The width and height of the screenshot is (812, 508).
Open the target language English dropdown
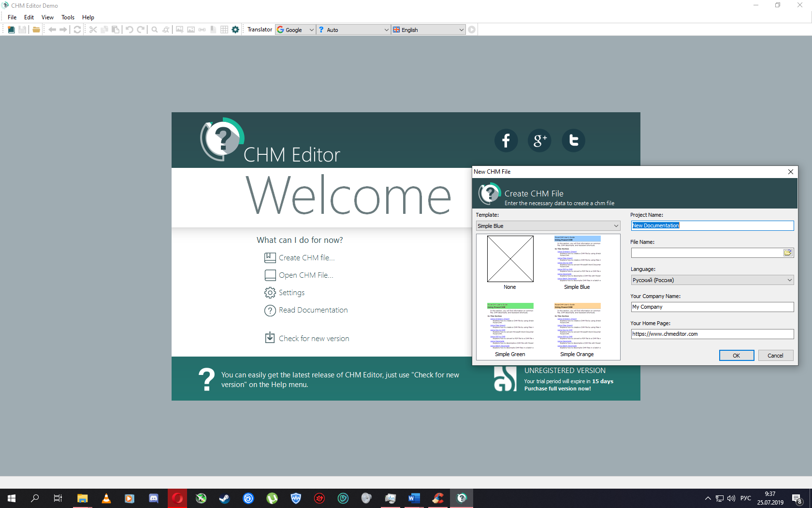click(429, 30)
